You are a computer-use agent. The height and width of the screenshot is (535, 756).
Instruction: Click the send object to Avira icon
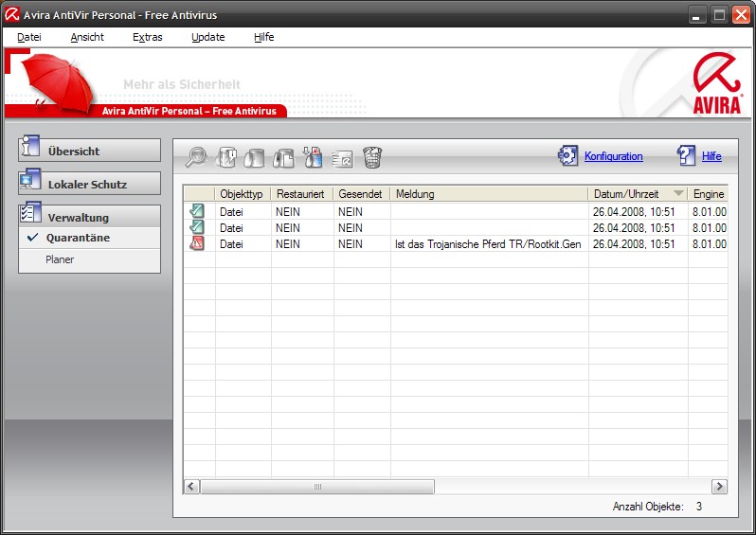pyautogui.click(x=342, y=158)
